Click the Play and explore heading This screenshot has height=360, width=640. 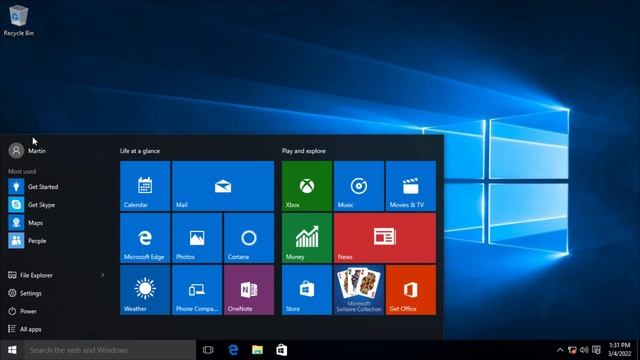coord(304,151)
